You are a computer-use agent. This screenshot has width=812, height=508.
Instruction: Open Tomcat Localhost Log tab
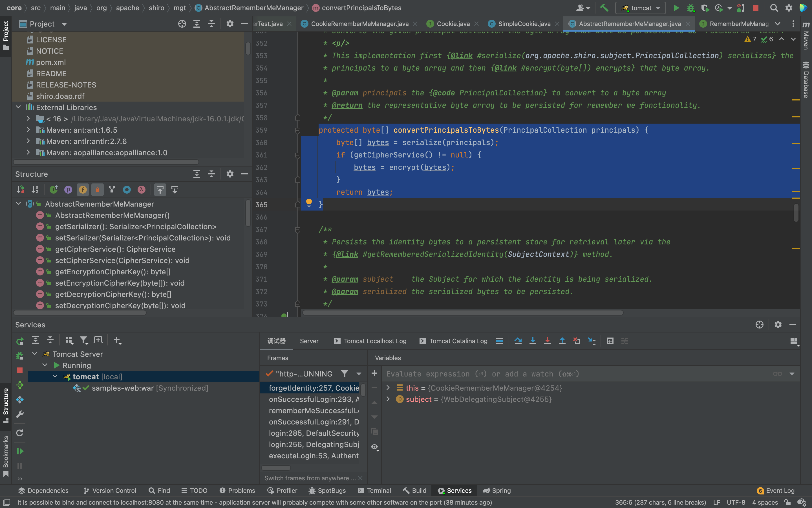370,341
